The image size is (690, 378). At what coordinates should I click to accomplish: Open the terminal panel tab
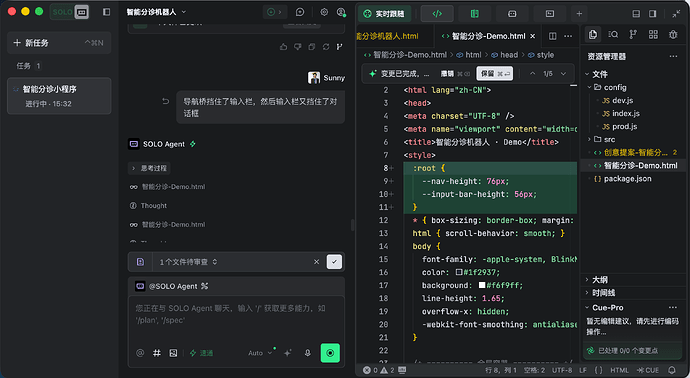550,14
